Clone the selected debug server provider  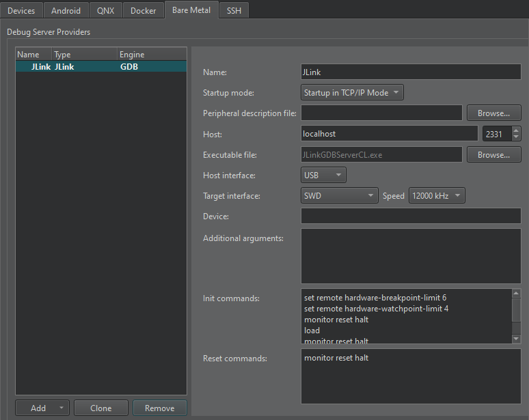[x=100, y=408]
